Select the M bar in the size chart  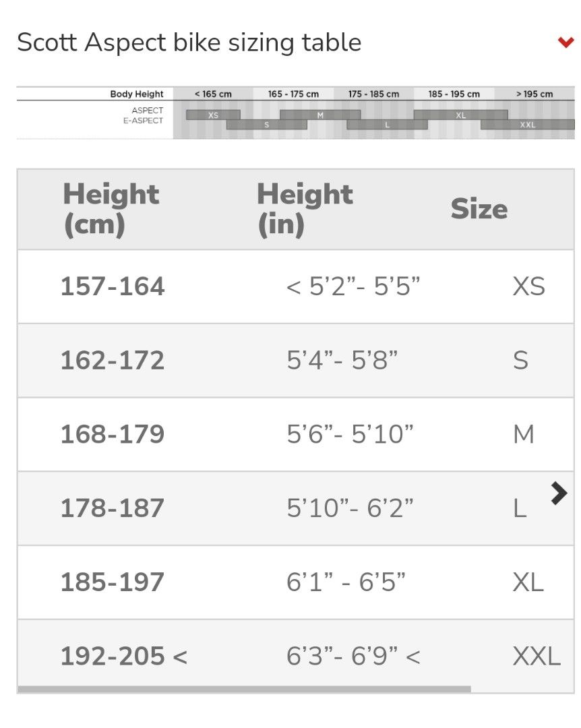(x=320, y=115)
